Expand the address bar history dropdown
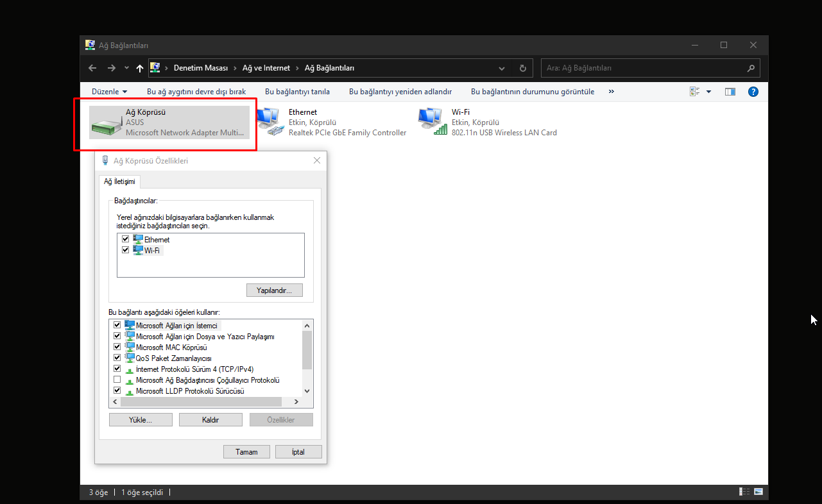 502,68
